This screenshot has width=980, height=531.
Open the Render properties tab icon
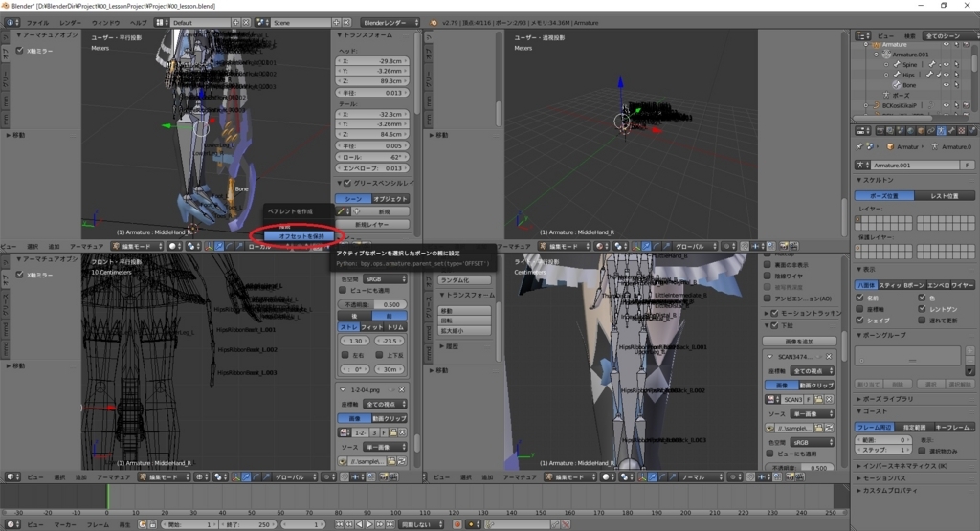pyautogui.click(x=880, y=130)
